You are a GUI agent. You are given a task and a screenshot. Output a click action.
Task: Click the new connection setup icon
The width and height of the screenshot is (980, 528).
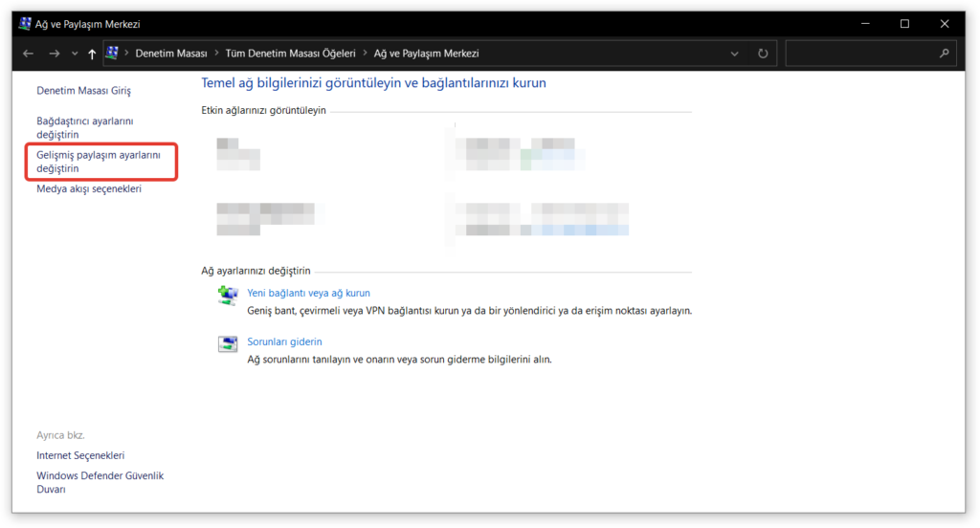pos(228,295)
